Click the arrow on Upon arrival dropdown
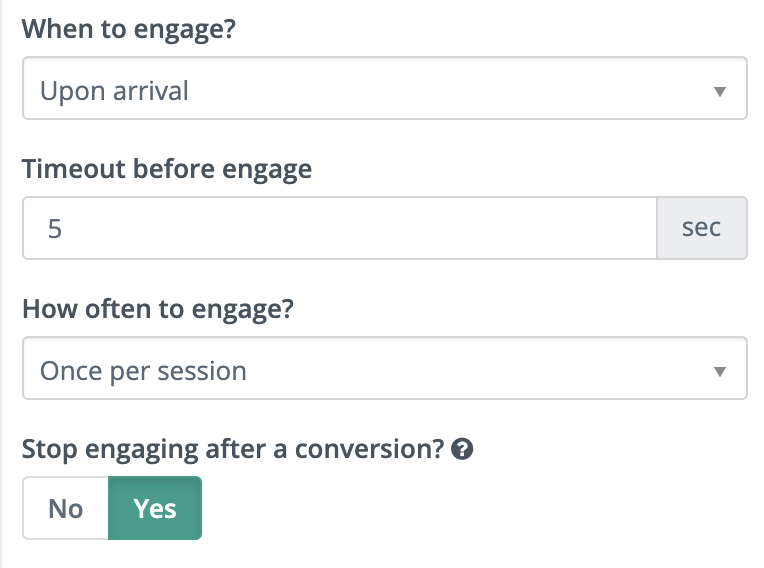 (x=719, y=92)
